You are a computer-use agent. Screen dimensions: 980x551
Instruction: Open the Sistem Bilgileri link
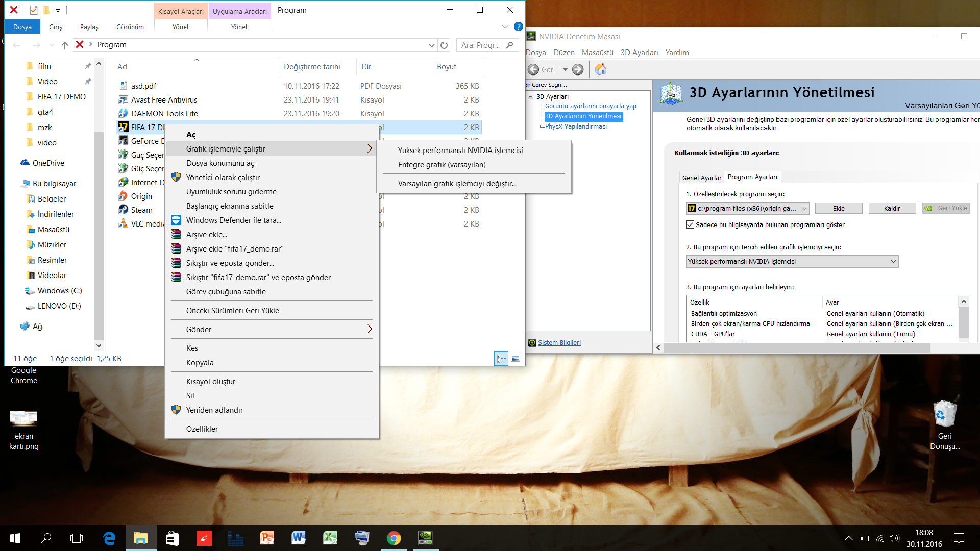[559, 342]
